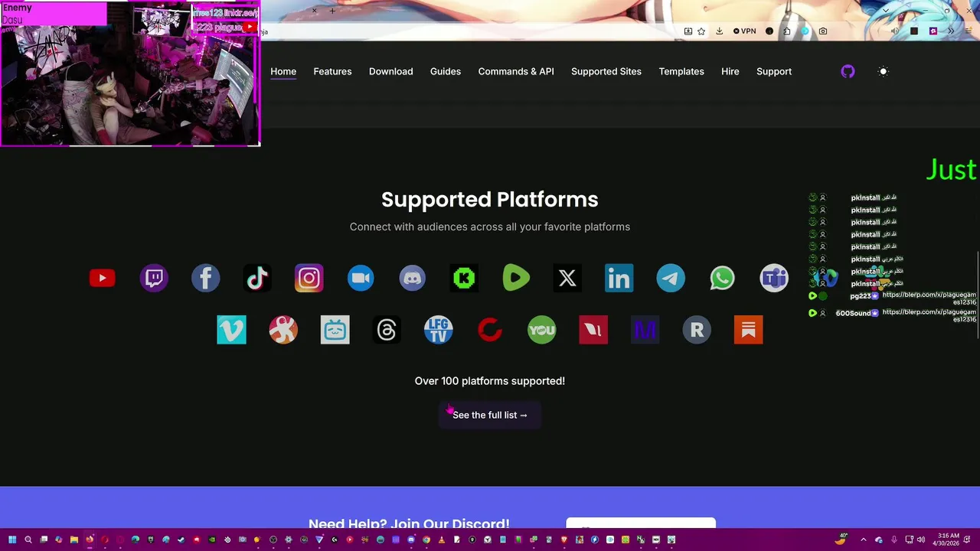Click the Microsoft Teams platform icon
Image resolution: width=980 pixels, height=551 pixels.
click(774, 278)
